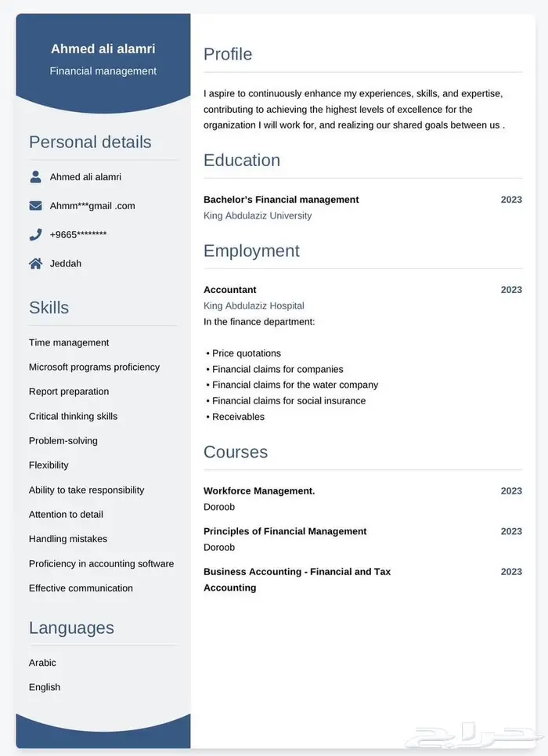Select the Courses section heading
The height and width of the screenshot is (756, 548).
point(236,452)
